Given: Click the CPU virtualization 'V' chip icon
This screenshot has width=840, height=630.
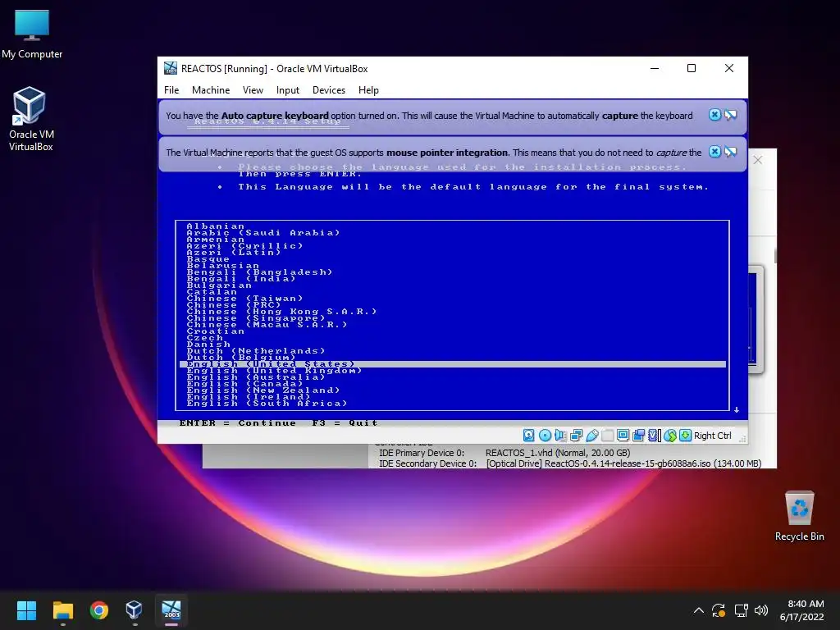Looking at the screenshot, I should [x=654, y=436].
